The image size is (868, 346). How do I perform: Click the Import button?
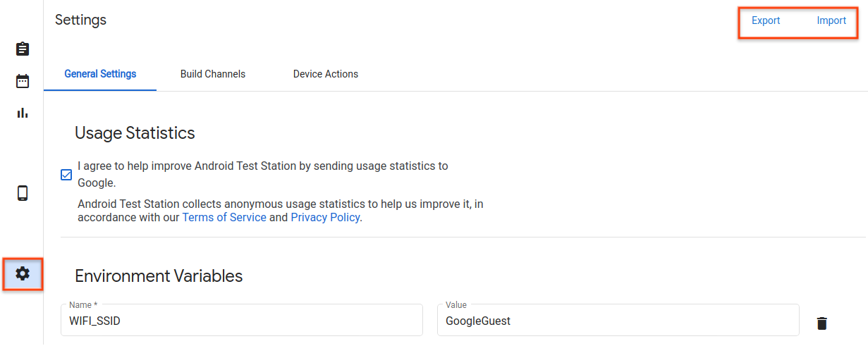[x=831, y=20]
